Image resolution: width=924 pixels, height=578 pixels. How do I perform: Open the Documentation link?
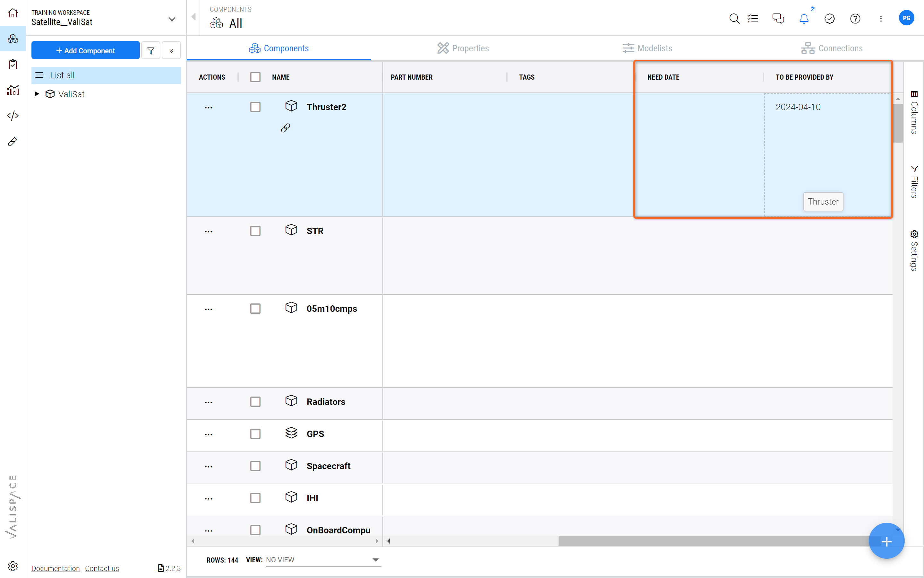(x=56, y=568)
